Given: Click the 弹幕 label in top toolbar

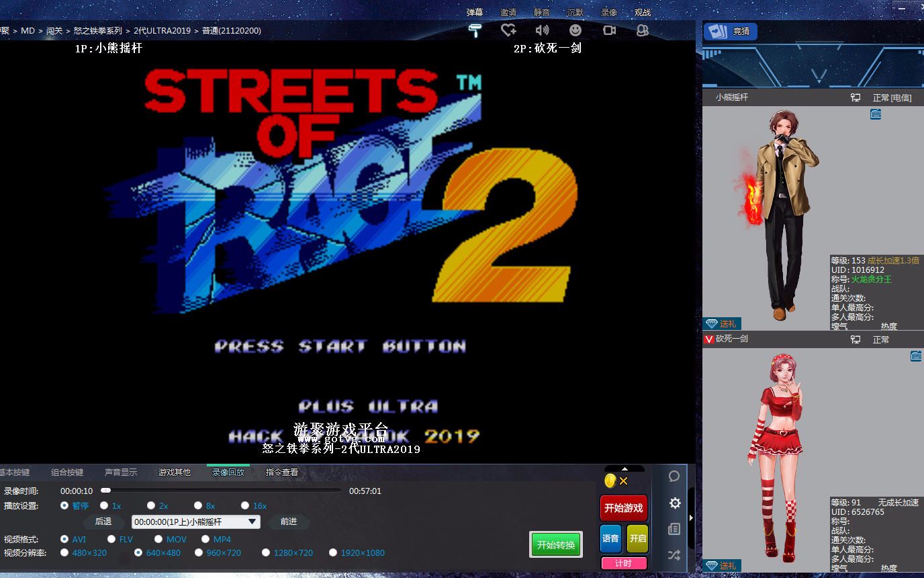Looking at the screenshot, I should [x=475, y=12].
